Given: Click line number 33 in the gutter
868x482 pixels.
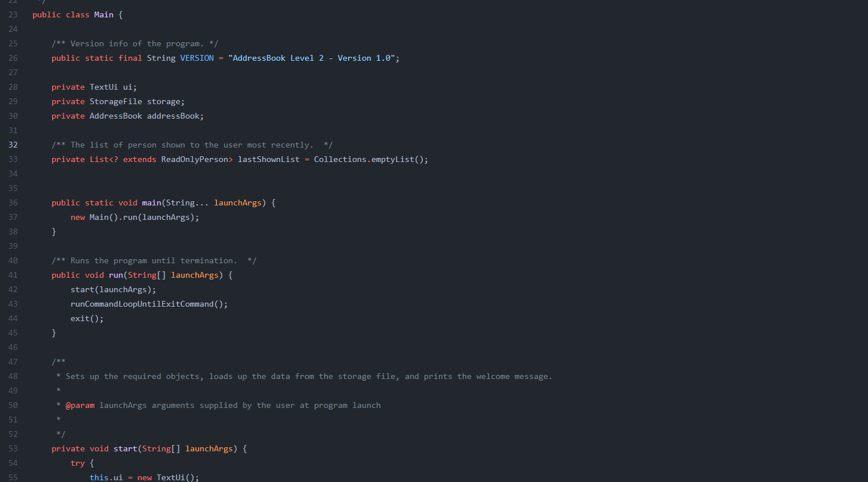Looking at the screenshot, I should [13, 159].
